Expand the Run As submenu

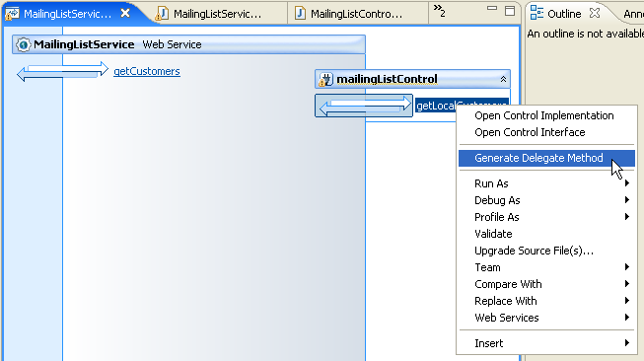(546, 183)
